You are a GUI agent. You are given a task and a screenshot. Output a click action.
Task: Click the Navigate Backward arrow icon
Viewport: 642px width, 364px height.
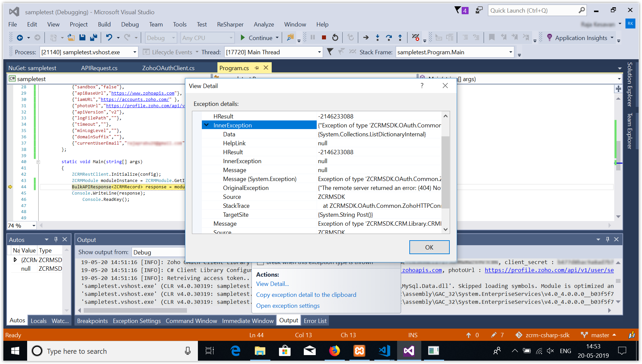click(20, 38)
